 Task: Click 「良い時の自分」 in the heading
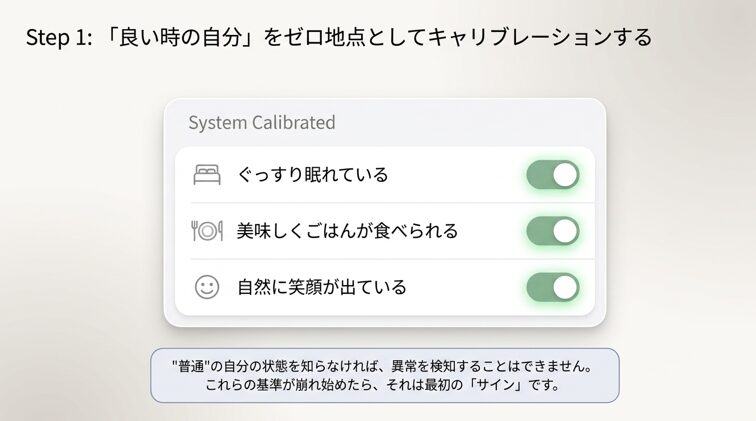tap(179, 37)
